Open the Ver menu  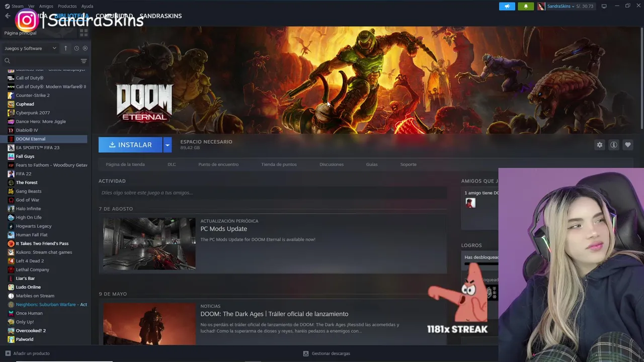tap(31, 6)
